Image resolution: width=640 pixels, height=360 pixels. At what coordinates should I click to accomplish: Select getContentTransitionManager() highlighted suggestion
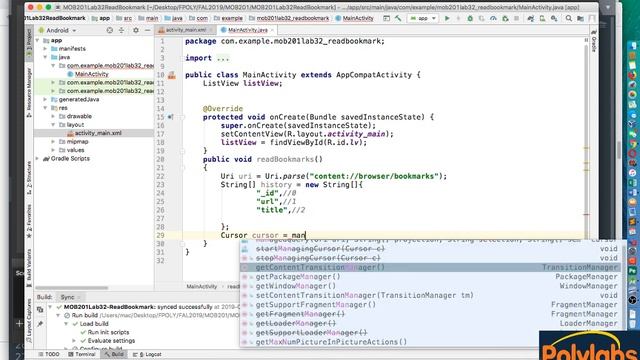click(430, 267)
